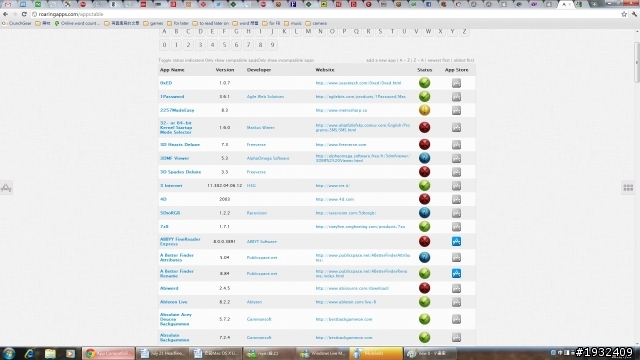Click the grey App Store icon for 0xED
The width and height of the screenshot is (640, 360).
tap(456, 83)
